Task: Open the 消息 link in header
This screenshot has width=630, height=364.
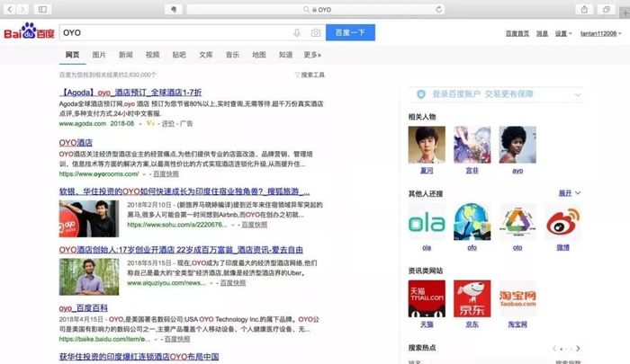Action: pyautogui.click(x=542, y=34)
